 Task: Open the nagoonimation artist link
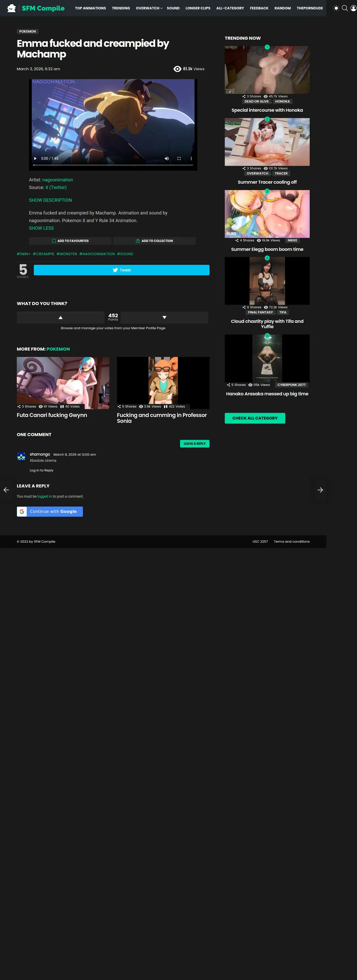pos(57,180)
